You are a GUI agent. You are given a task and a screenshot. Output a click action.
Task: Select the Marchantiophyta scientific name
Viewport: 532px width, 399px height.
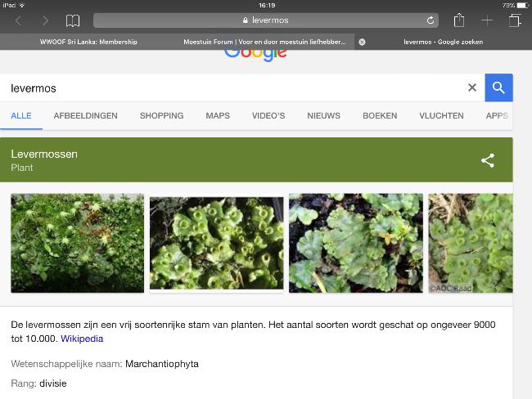tap(162, 364)
